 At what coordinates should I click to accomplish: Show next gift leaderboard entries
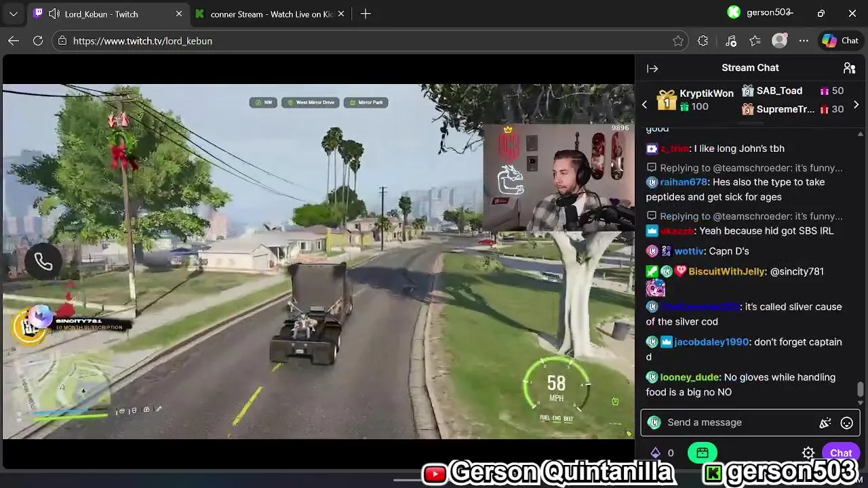[x=856, y=105]
